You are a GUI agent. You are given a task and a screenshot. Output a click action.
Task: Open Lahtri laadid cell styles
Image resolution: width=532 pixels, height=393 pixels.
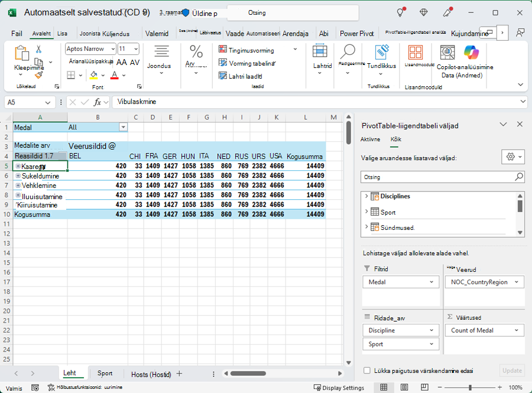point(241,76)
